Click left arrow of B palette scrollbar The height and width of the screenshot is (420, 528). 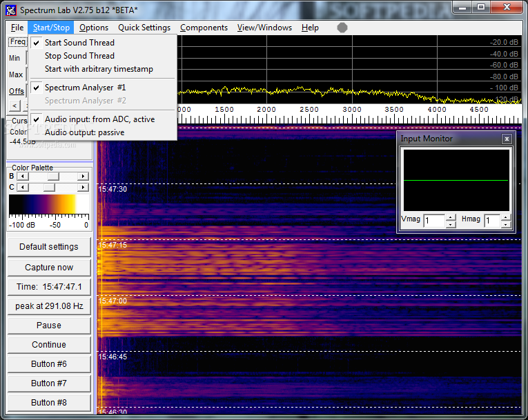coord(22,177)
